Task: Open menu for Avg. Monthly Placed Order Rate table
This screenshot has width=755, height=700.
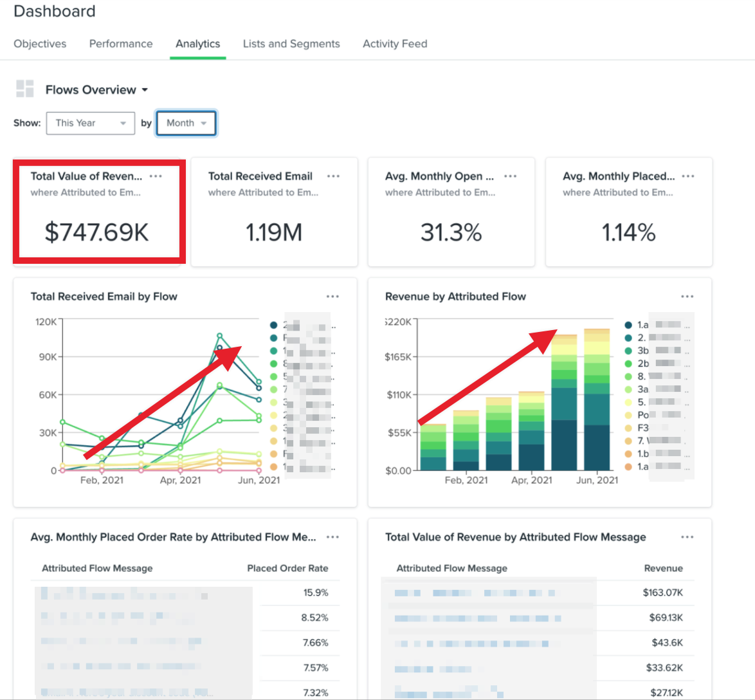Action: [x=332, y=537]
